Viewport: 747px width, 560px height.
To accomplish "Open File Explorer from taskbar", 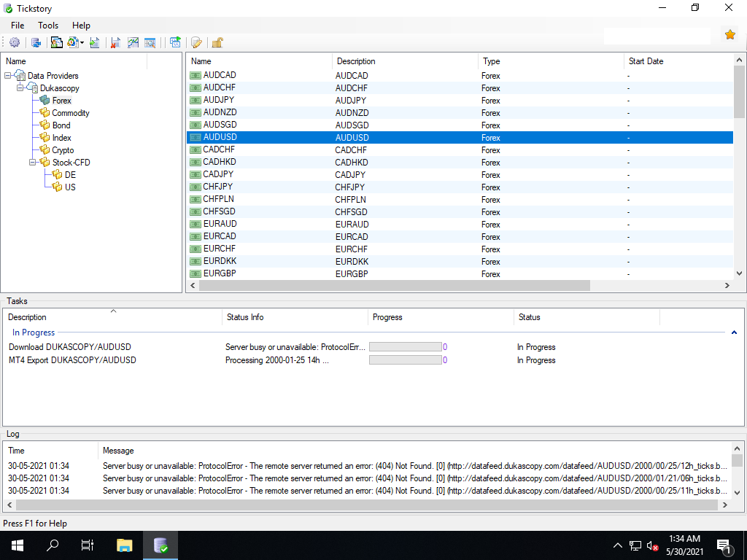I will (124, 545).
